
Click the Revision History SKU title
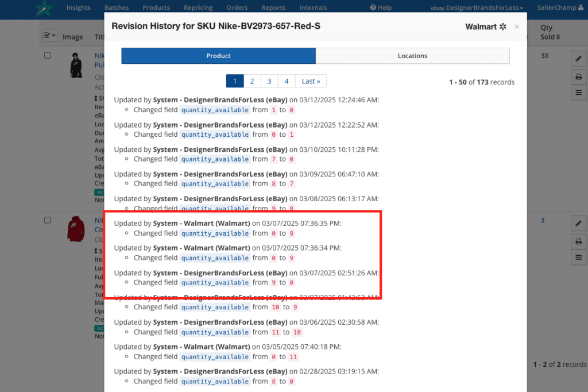[x=216, y=26]
